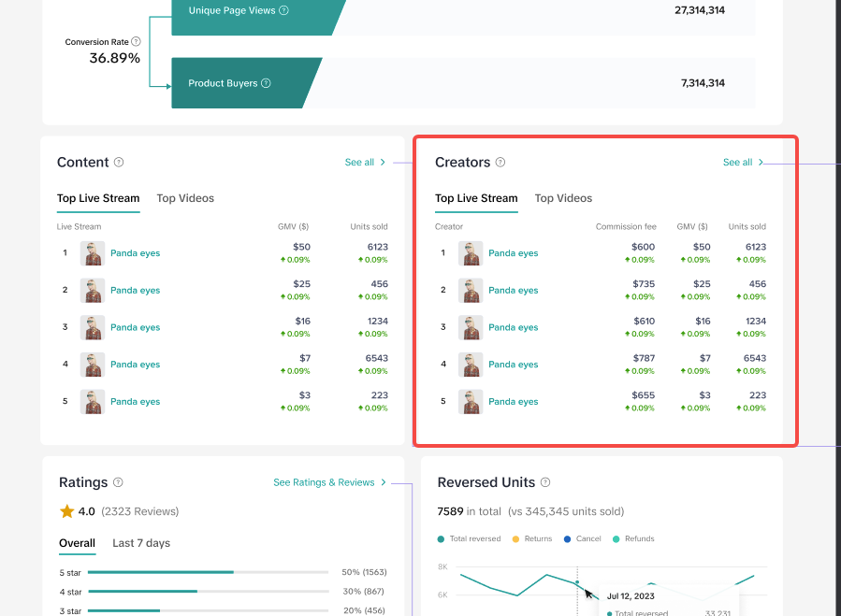Click the gold star rating icon

66,511
